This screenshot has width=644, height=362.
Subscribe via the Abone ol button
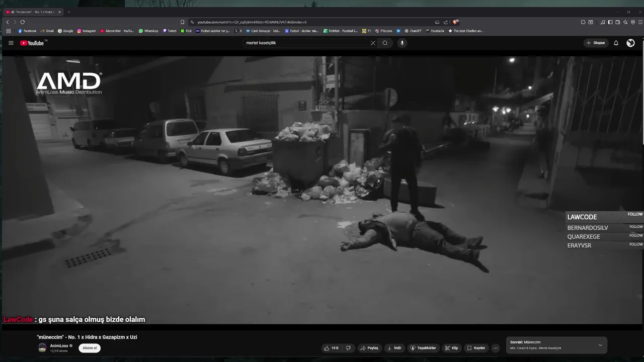90,348
